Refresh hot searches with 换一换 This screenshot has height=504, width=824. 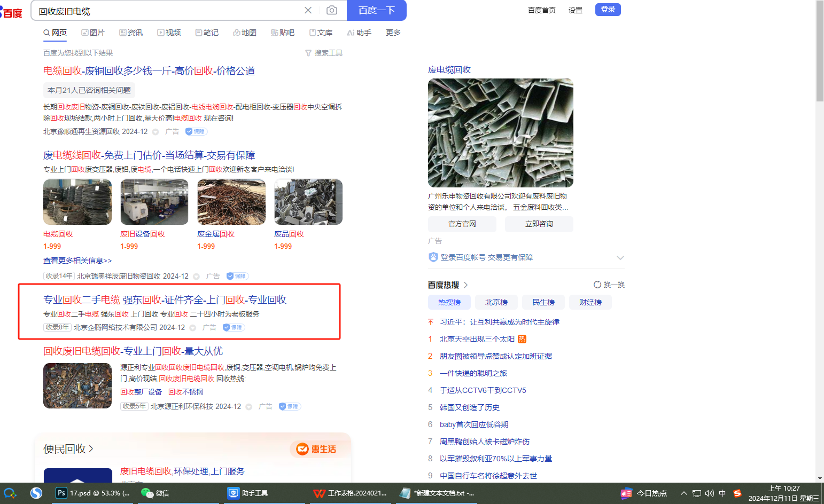point(609,285)
